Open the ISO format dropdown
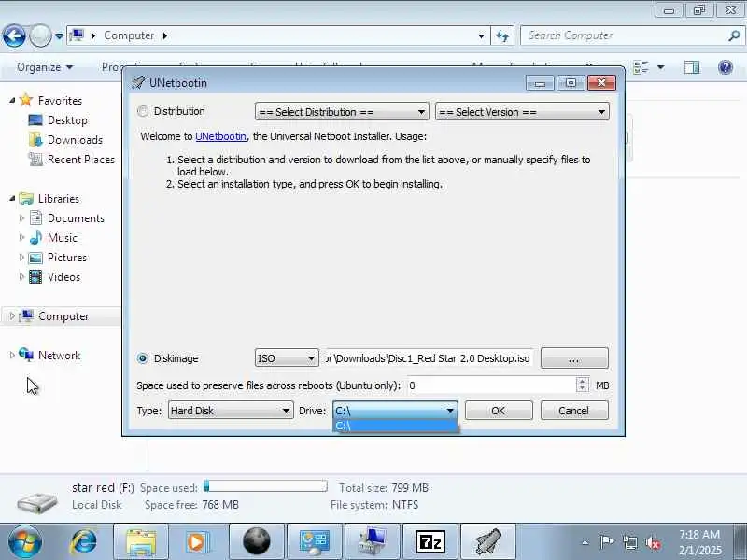Image resolution: width=747 pixels, height=560 pixels. (x=287, y=358)
